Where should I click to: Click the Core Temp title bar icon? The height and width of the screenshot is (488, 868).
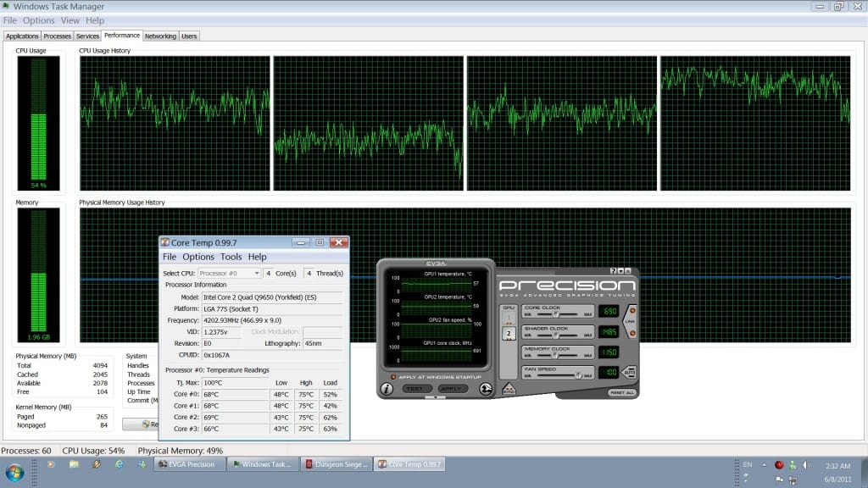click(165, 242)
